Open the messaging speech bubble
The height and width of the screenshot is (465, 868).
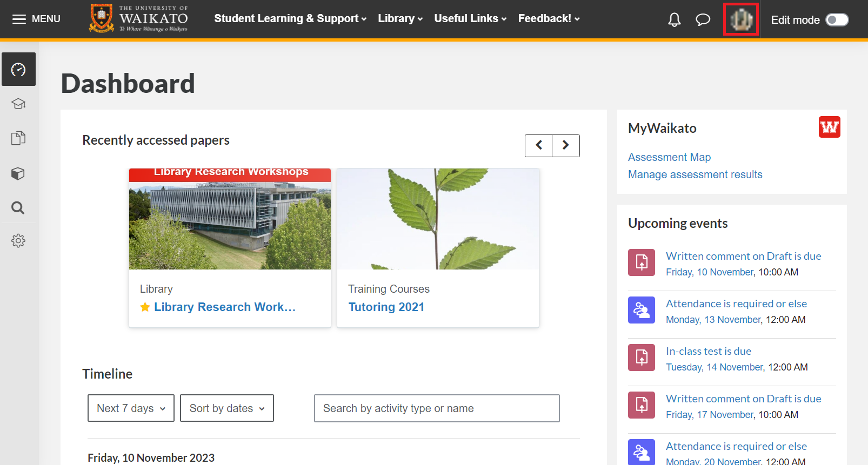(x=703, y=20)
